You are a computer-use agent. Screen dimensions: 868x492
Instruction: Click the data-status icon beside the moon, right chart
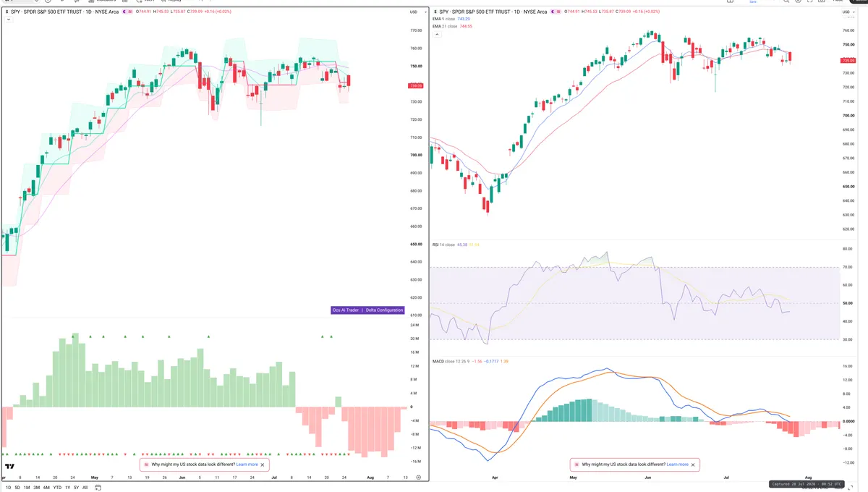pyautogui.click(x=559, y=12)
